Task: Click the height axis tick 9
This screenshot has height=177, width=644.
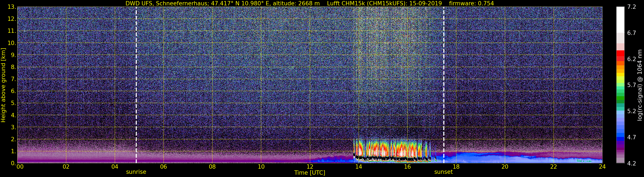Action: click(x=13, y=55)
